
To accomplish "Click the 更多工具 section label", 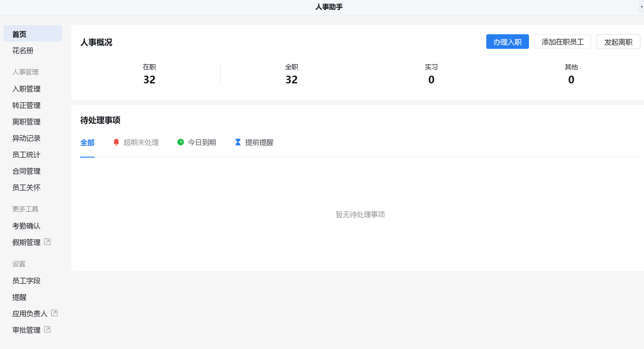I will pos(26,209).
